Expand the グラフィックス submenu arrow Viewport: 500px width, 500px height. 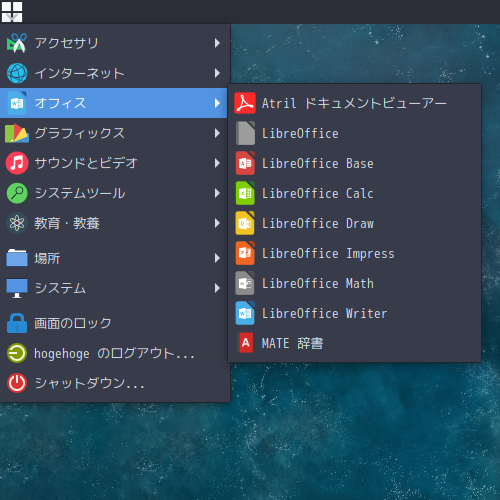217,133
